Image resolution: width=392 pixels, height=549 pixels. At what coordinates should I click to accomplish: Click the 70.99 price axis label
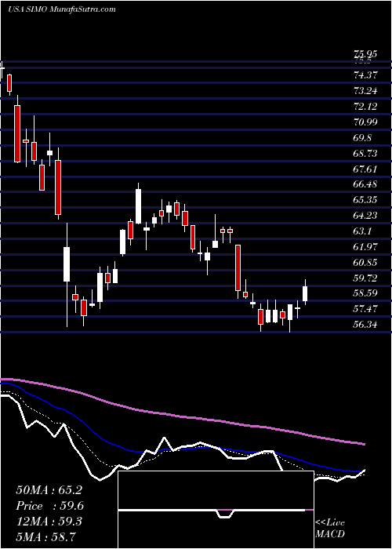(x=365, y=122)
